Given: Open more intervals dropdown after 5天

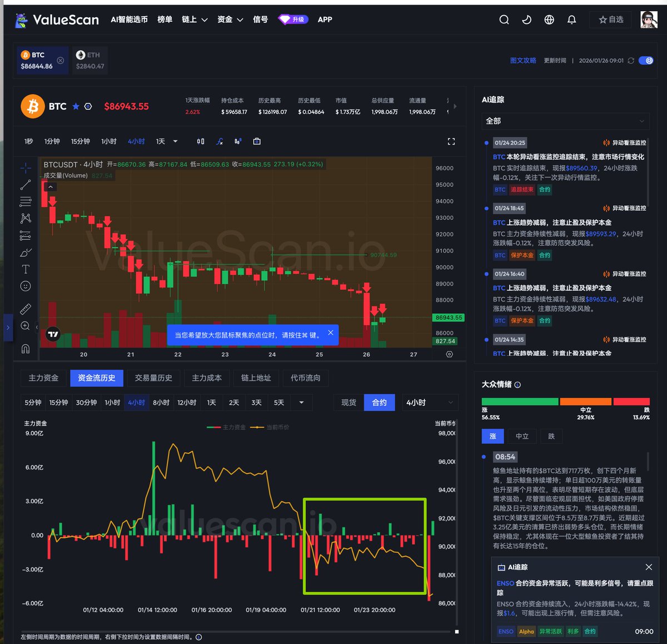Looking at the screenshot, I should point(301,403).
